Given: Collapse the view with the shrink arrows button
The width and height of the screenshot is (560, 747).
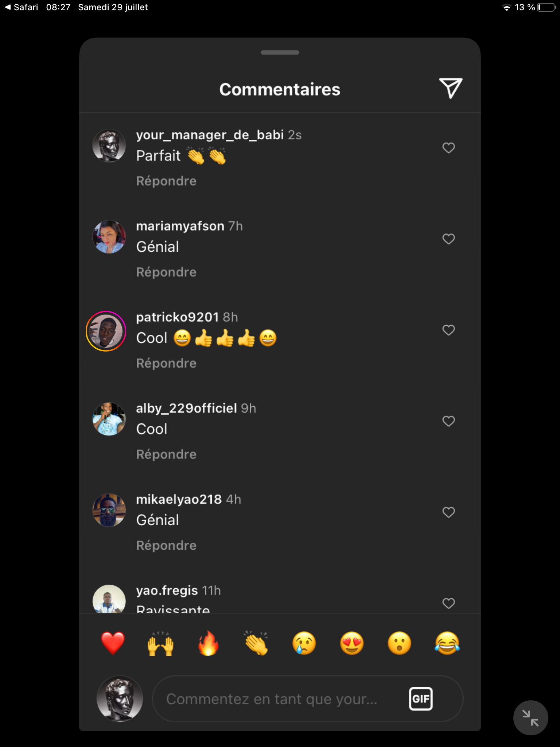Looking at the screenshot, I should 530,718.
